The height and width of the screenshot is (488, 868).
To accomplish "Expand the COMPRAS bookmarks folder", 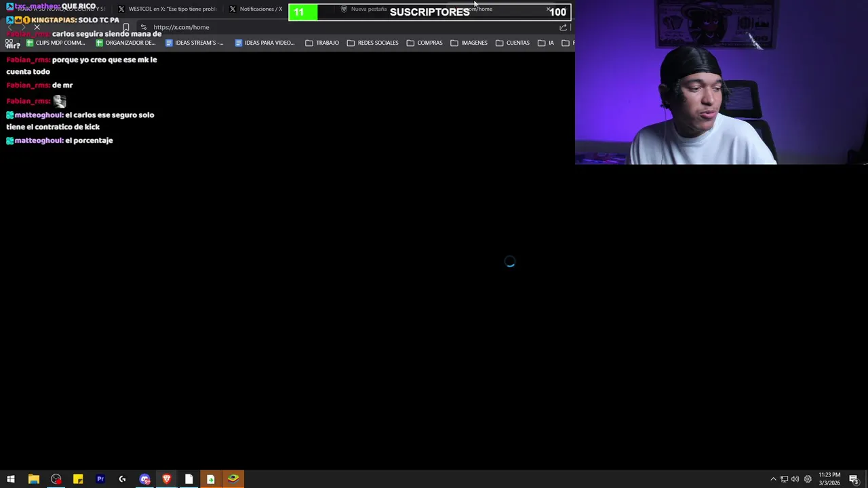I will pyautogui.click(x=425, y=43).
